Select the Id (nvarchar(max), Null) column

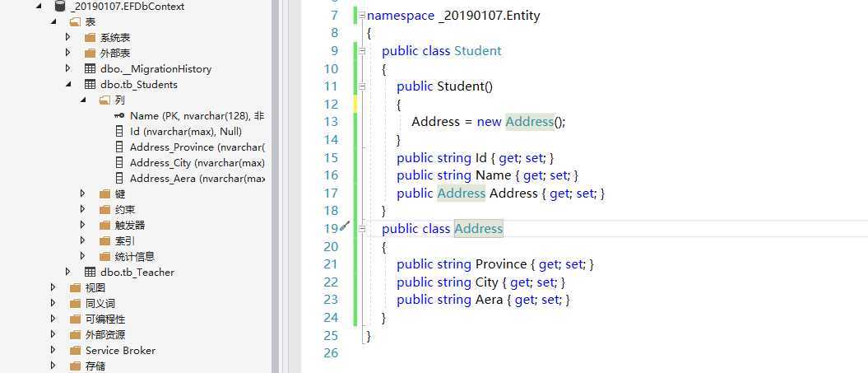click(185, 132)
